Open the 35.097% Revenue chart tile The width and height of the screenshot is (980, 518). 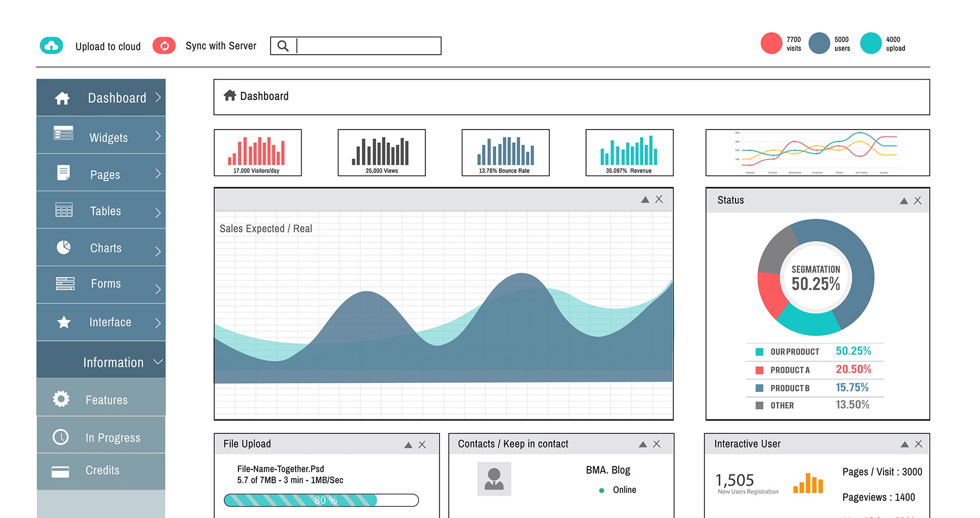[629, 153]
